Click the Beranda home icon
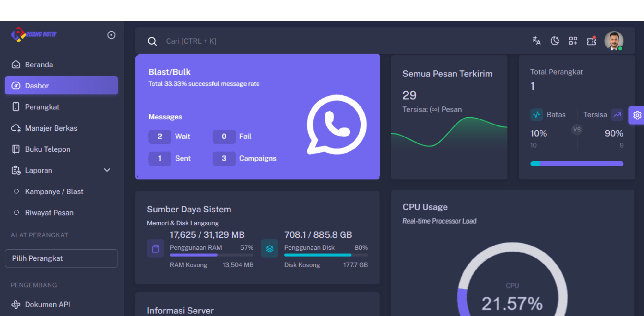This screenshot has width=644, height=316. tap(16, 64)
